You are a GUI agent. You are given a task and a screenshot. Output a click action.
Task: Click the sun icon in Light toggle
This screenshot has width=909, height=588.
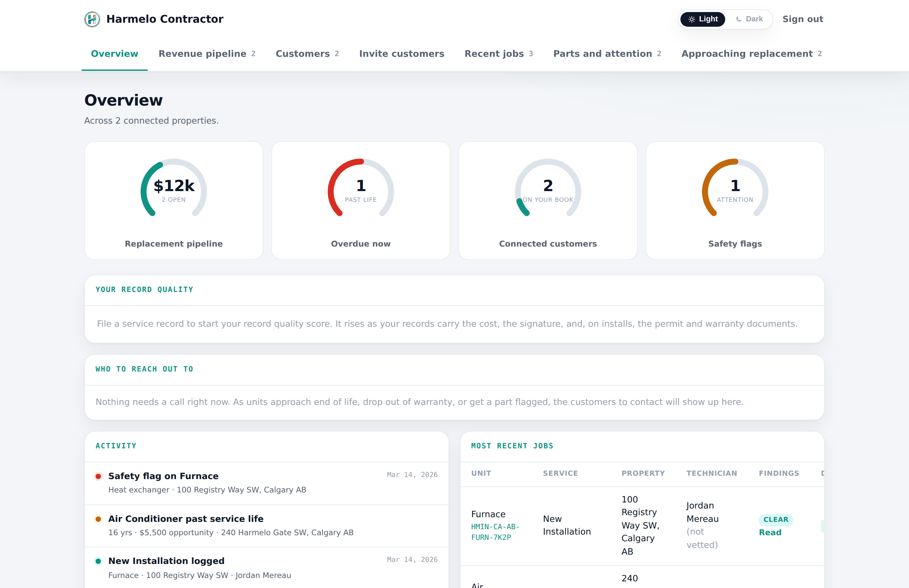click(x=692, y=19)
